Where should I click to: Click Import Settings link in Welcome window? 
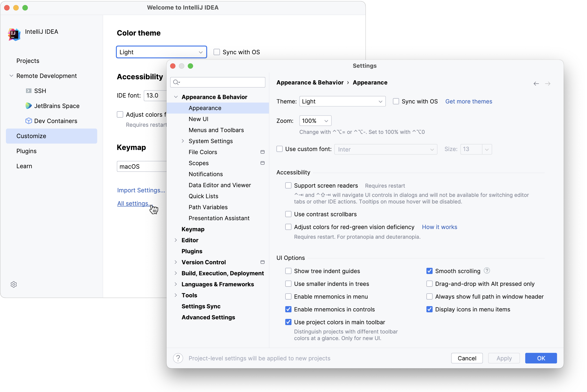141,190
